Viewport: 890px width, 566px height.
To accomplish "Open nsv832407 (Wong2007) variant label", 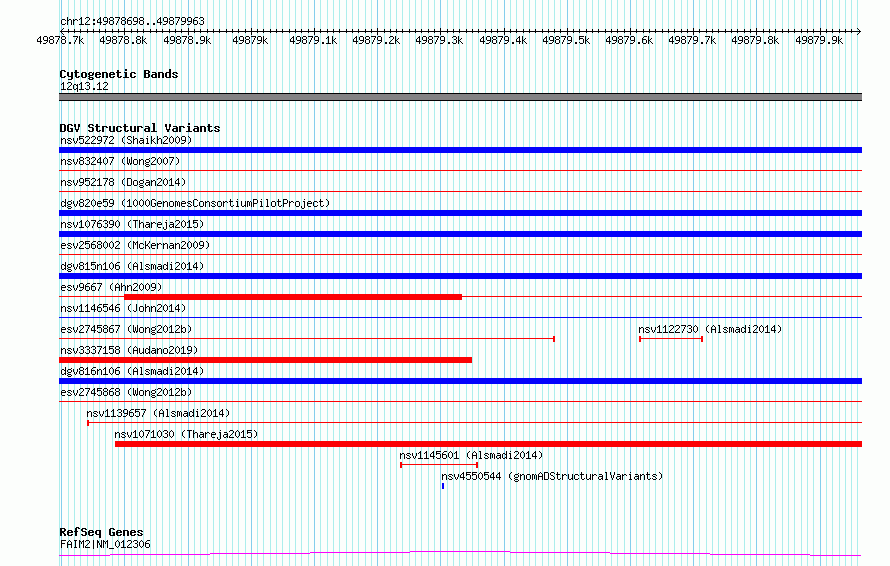I will tap(120, 161).
